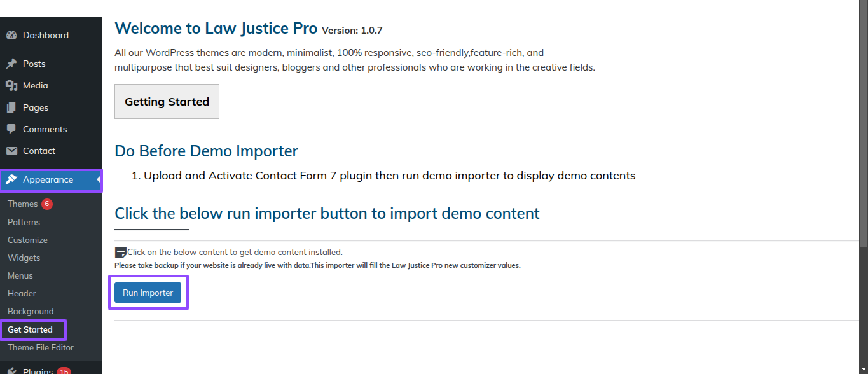Select the Getting Started tab button
Image resolution: width=868 pixels, height=374 pixels.
tap(167, 101)
